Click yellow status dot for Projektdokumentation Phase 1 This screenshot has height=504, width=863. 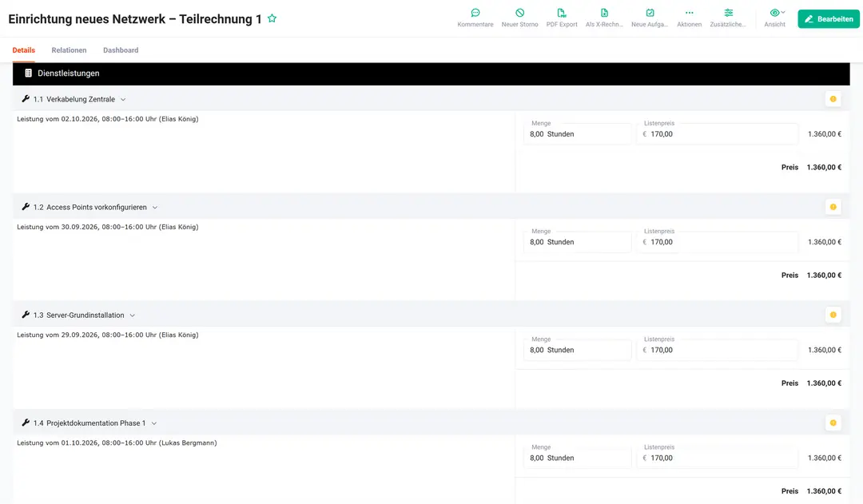coord(833,423)
